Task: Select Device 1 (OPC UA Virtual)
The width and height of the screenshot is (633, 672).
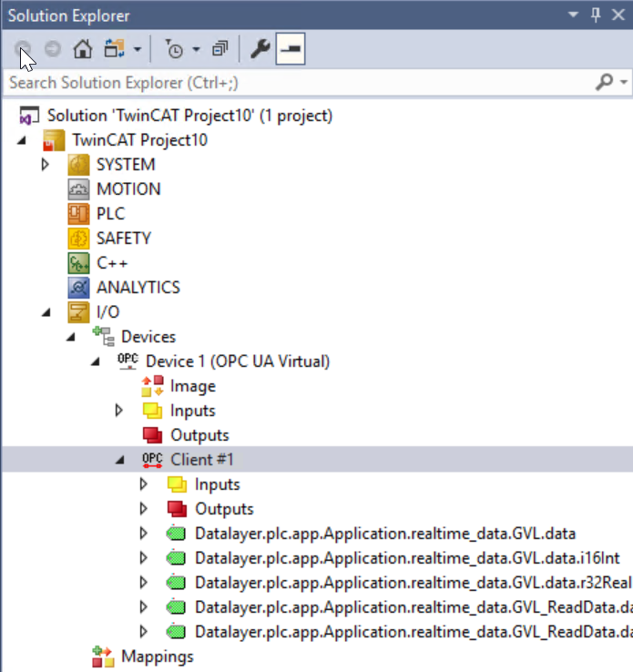Action: coord(238,361)
